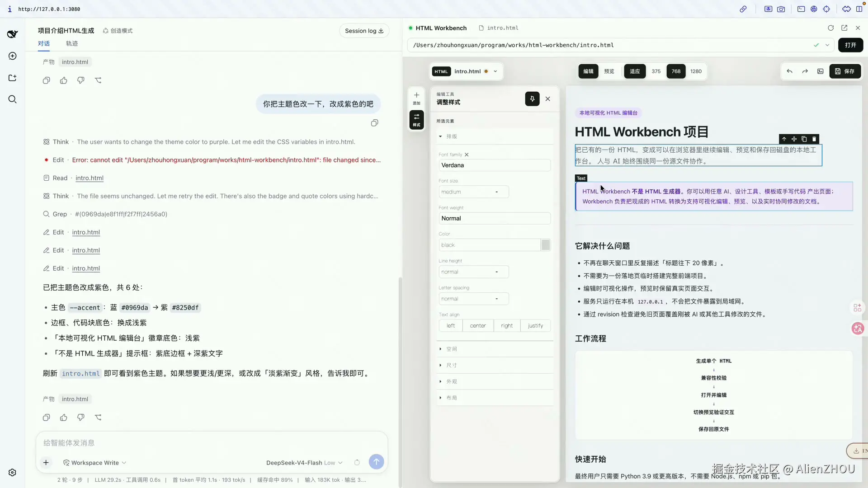Switch to the 轨迹 tab

pos(72,43)
